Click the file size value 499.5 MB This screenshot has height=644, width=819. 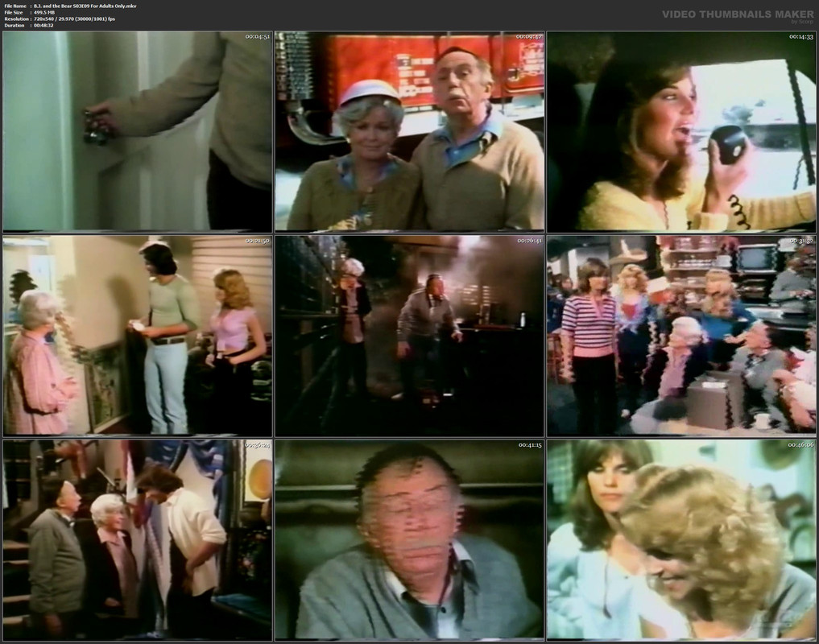coord(44,12)
